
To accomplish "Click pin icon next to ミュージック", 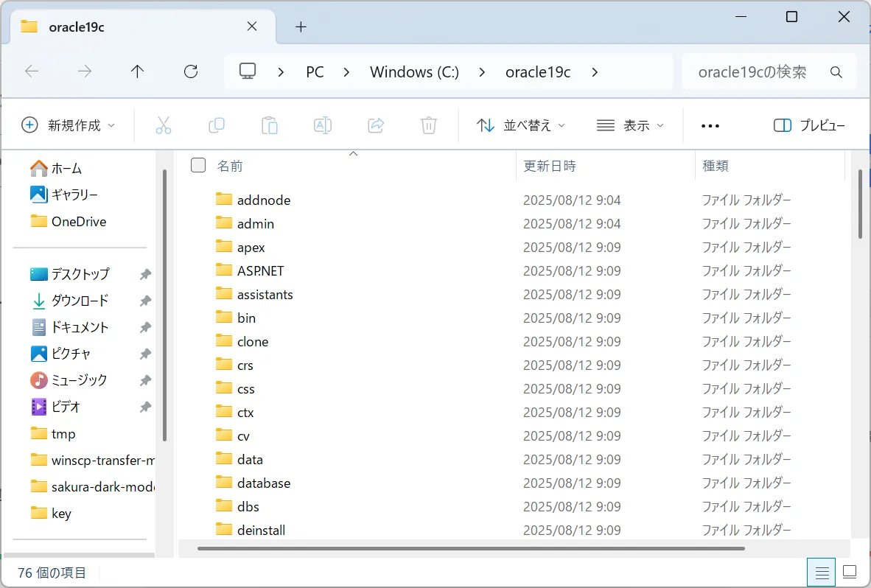I will (x=145, y=380).
